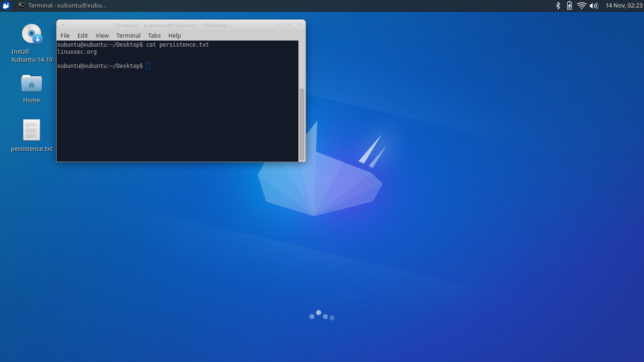Minimize the Terminal window
644x362 pixels.
pyautogui.click(x=278, y=25)
